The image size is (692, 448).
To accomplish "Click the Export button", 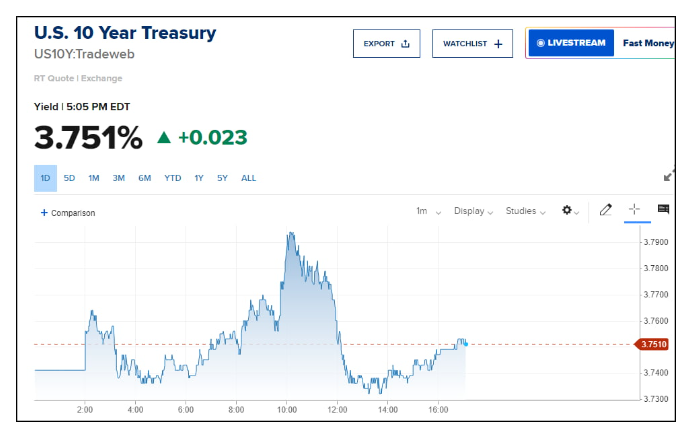I will point(386,43).
